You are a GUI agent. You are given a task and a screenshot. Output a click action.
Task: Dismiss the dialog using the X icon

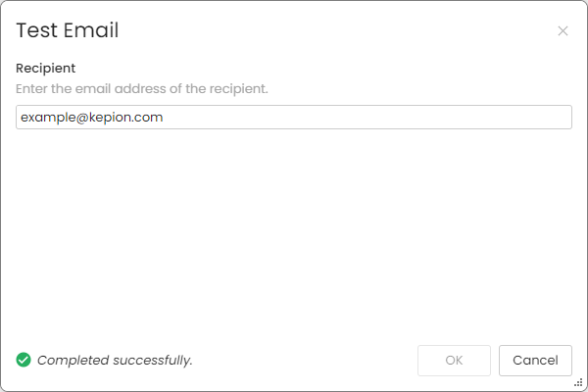(563, 31)
